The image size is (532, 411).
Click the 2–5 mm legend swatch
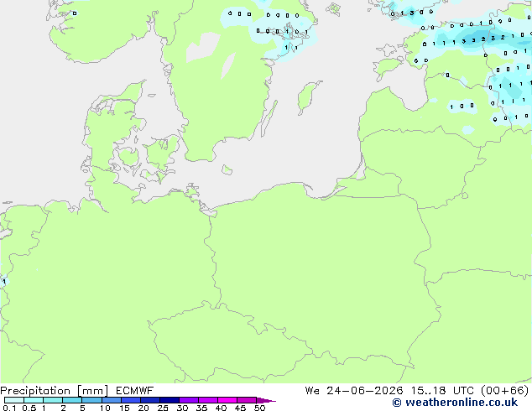[72, 400]
